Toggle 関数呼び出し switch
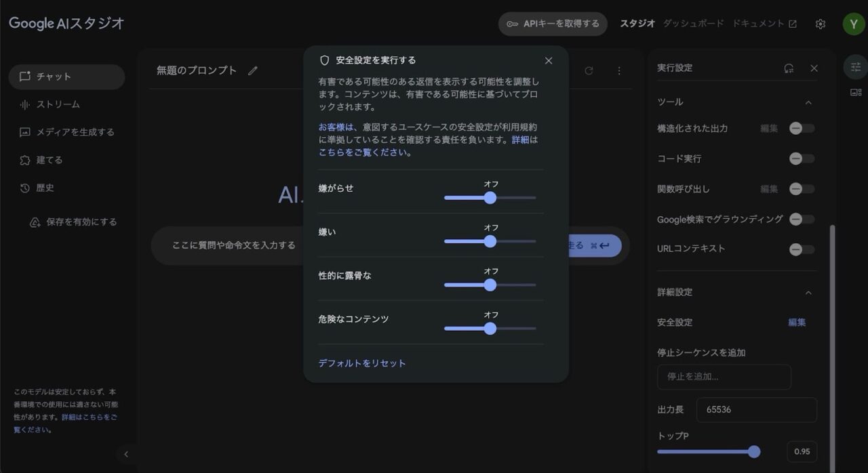This screenshot has width=868, height=473. [x=802, y=189]
